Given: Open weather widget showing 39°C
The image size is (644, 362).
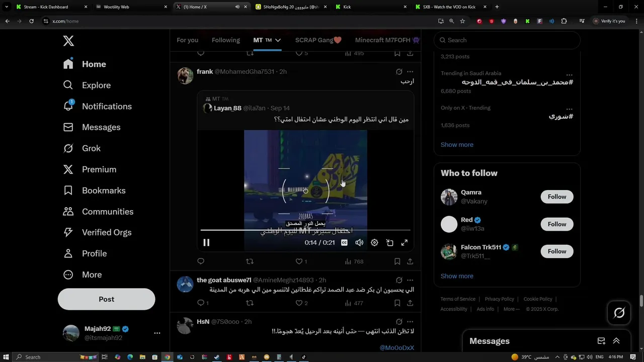Looking at the screenshot, I should (x=530, y=357).
